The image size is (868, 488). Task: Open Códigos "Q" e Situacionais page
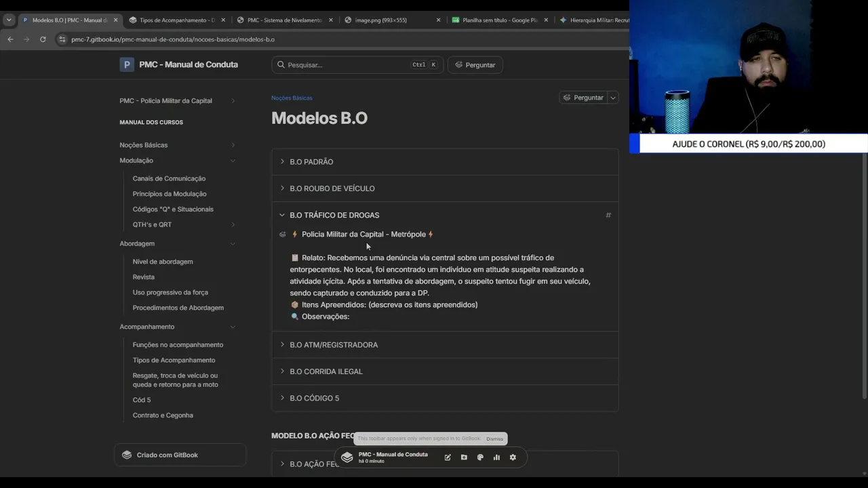(x=173, y=209)
